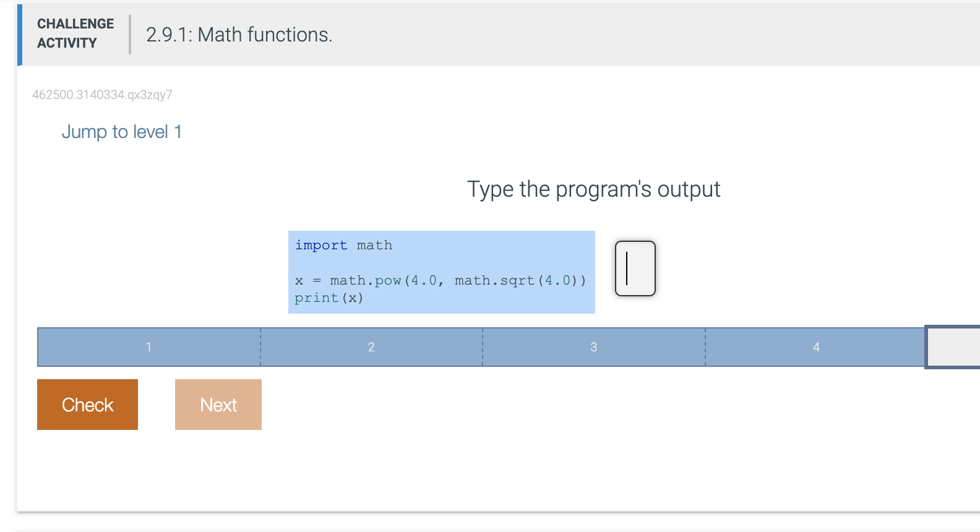The width and height of the screenshot is (980, 532).
Task: Select progress bar segment 2
Action: click(x=371, y=347)
